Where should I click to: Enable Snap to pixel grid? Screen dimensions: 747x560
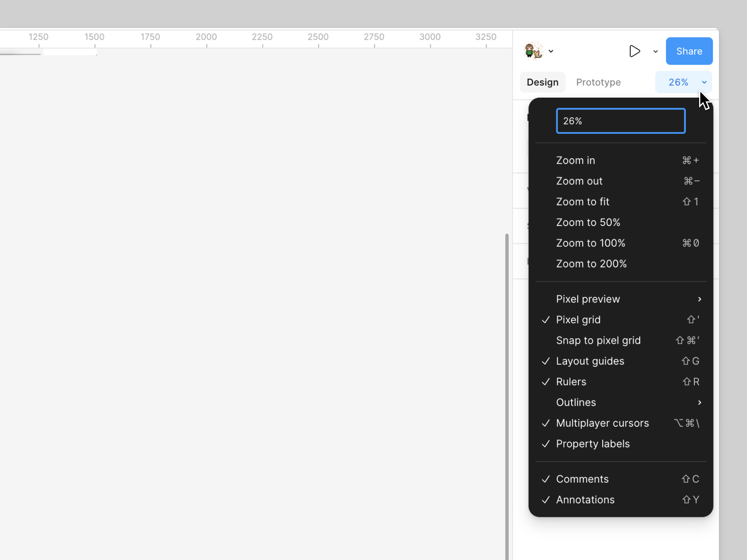click(598, 340)
